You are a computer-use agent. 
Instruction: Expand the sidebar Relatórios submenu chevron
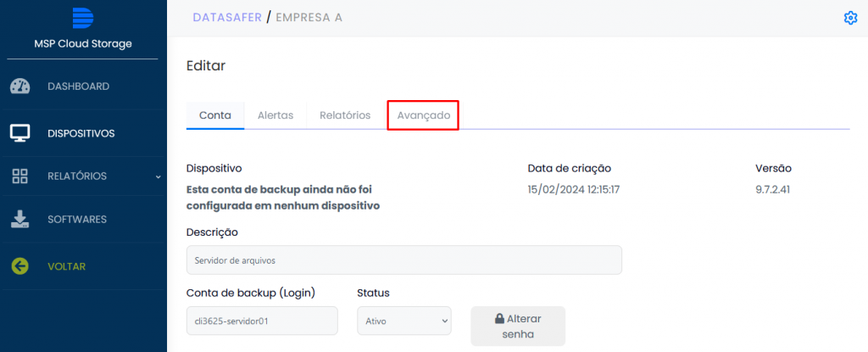pyautogui.click(x=158, y=176)
